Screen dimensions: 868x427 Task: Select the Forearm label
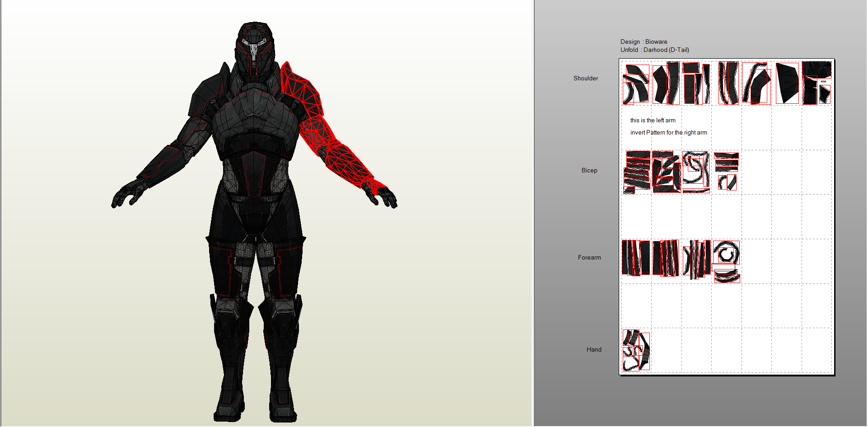pos(589,257)
